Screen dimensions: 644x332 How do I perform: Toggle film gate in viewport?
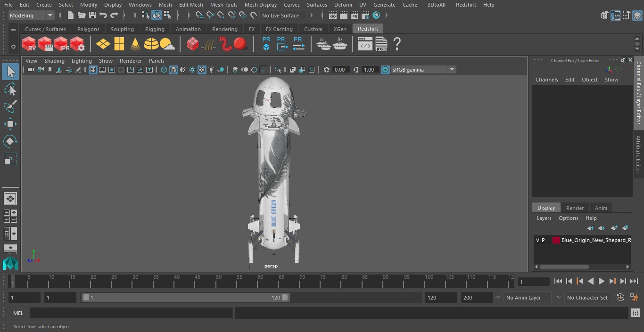pos(102,70)
